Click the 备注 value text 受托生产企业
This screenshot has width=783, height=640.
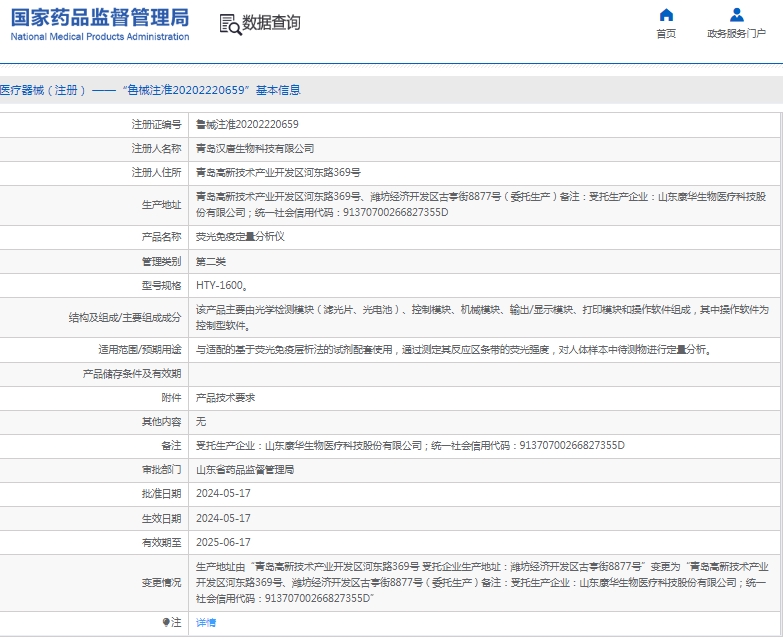coord(410,445)
